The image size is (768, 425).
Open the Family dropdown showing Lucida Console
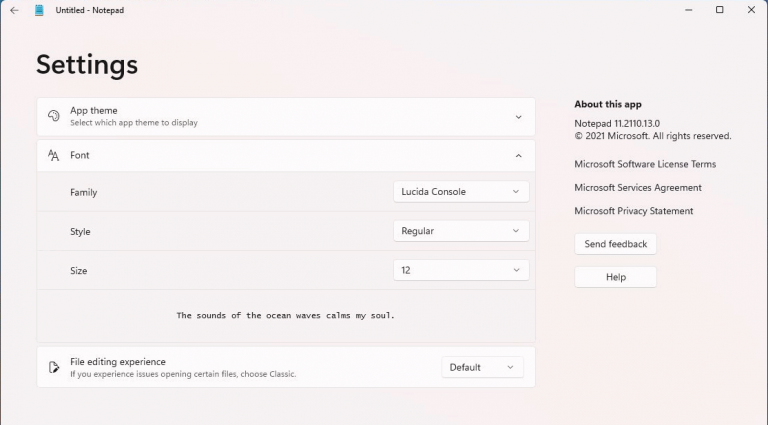pos(461,192)
